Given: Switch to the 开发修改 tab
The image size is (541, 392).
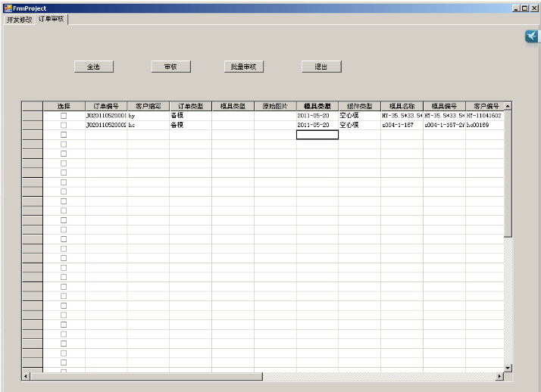Looking at the screenshot, I should pos(19,20).
